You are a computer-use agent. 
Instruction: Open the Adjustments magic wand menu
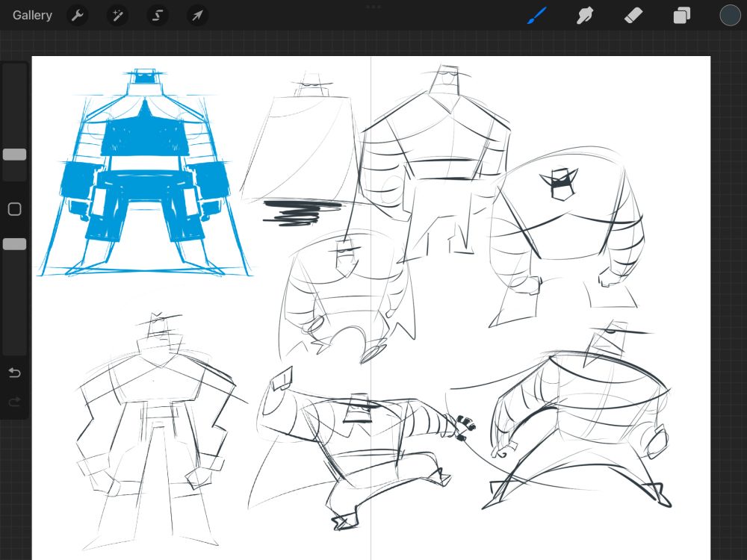point(117,16)
